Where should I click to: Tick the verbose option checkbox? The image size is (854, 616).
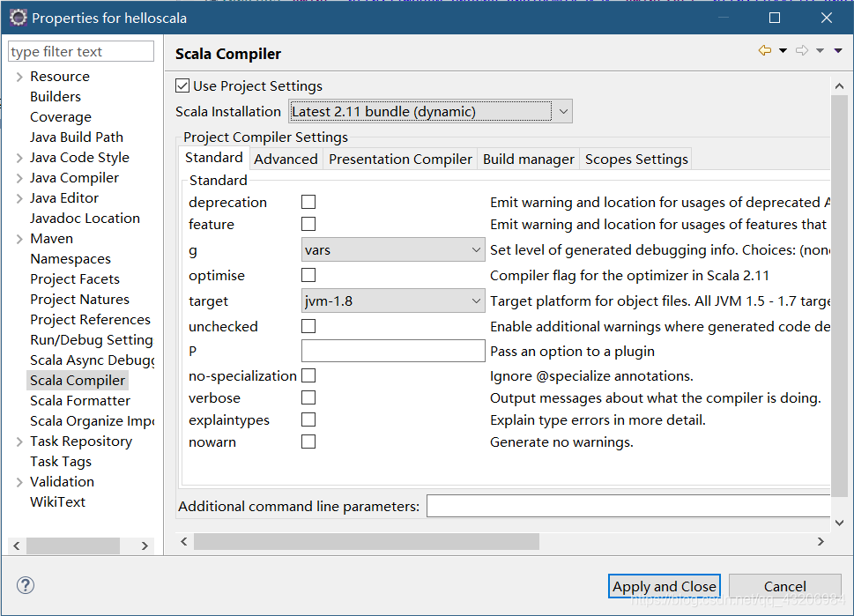coord(308,397)
